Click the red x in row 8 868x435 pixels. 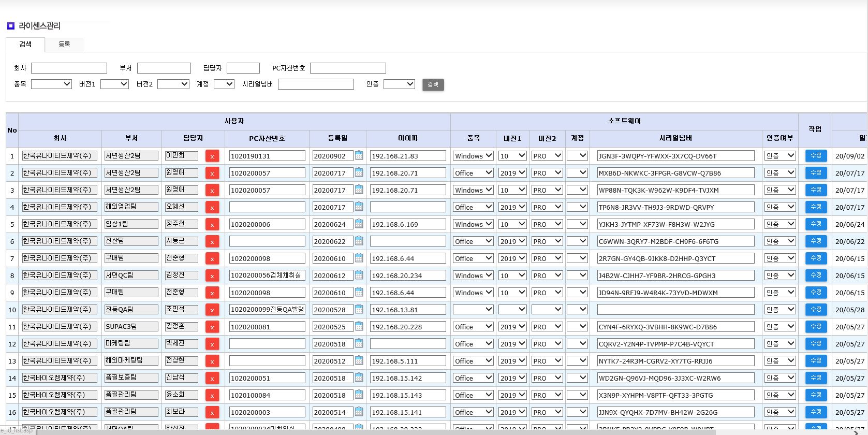(x=212, y=275)
